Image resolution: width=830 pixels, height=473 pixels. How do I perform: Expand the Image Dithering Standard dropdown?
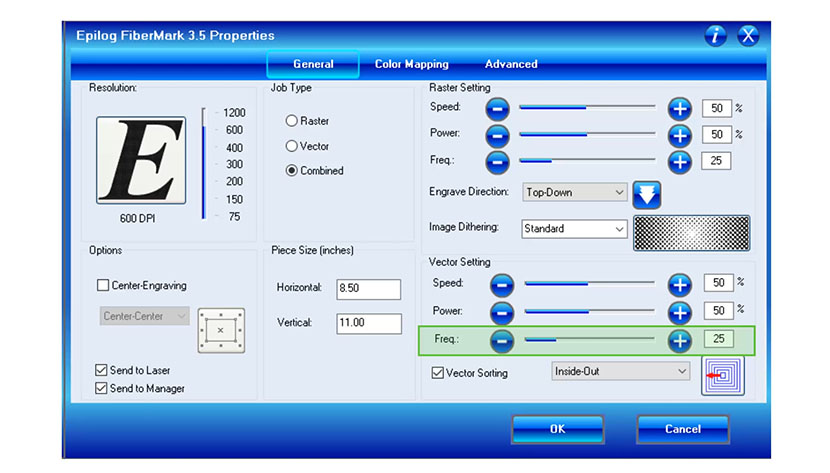coord(574,229)
